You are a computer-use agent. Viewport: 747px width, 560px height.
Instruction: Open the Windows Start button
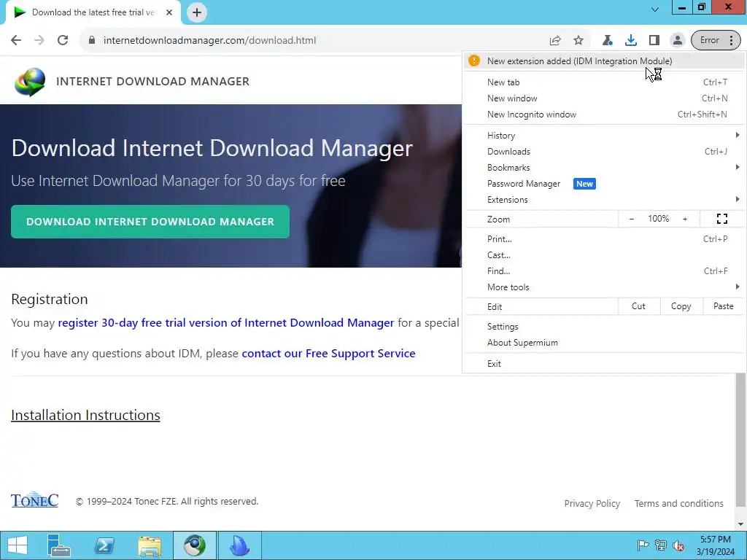point(18,545)
